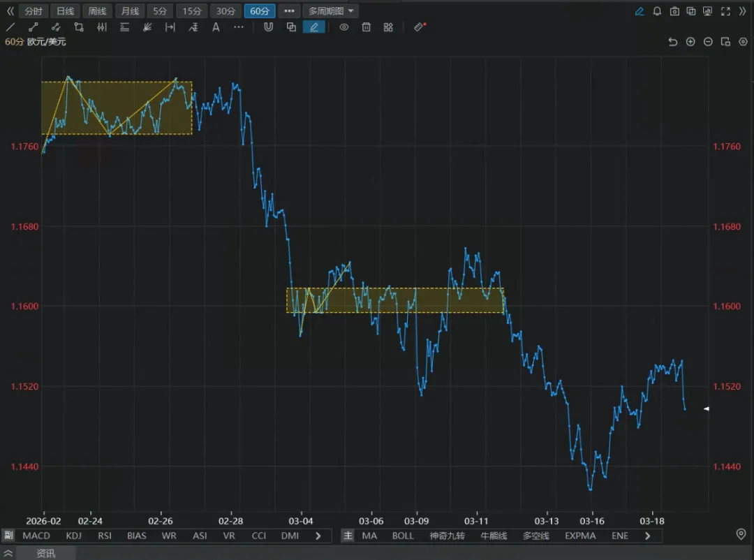754x560 pixels.
Task: Select the 5分 period
Action: [x=160, y=11]
